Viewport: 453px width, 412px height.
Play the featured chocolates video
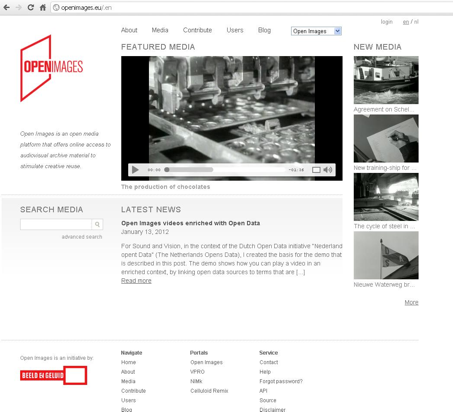pyautogui.click(x=135, y=170)
